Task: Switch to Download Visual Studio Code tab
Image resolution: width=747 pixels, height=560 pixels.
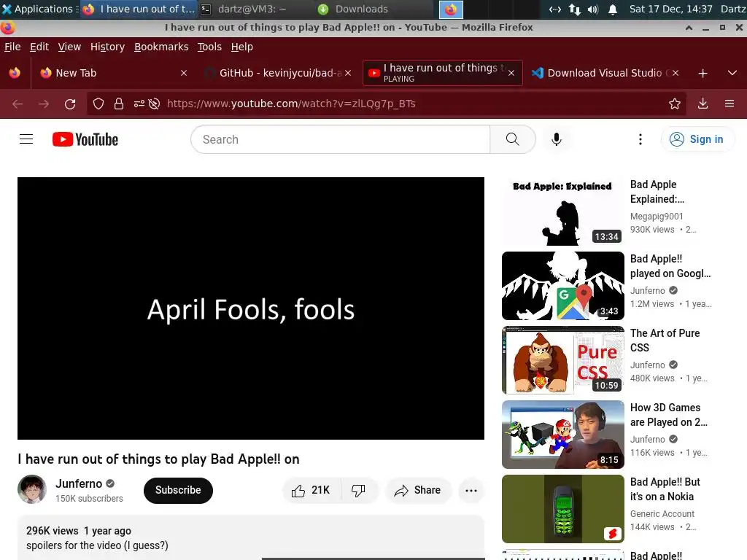Action: coord(604,73)
